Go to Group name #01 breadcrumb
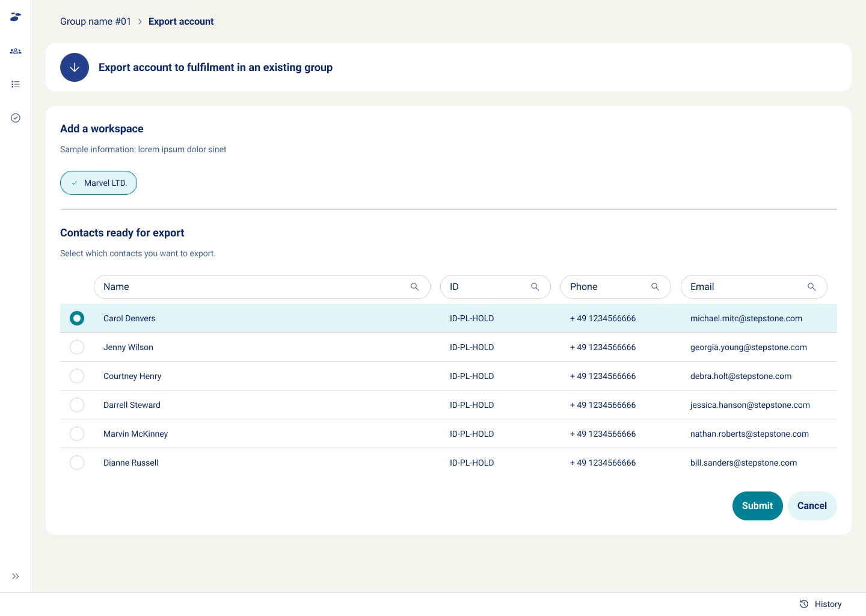This screenshot has width=866, height=616. point(96,22)
